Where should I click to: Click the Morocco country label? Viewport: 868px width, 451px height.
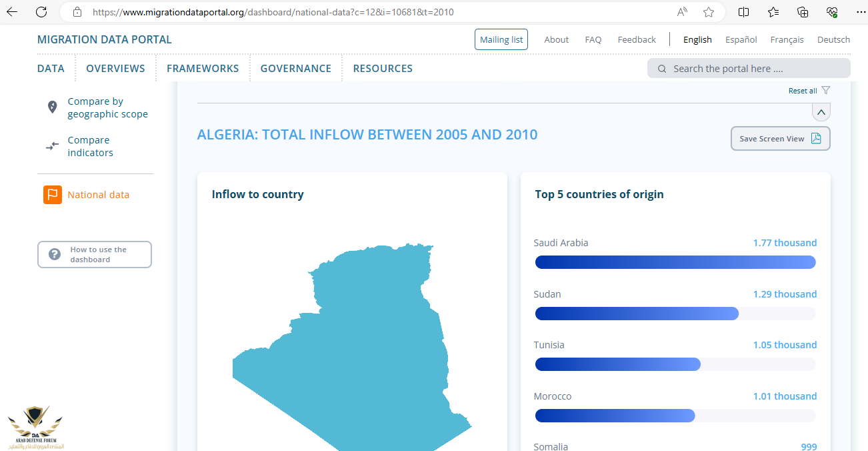click(x=553, y=396)
